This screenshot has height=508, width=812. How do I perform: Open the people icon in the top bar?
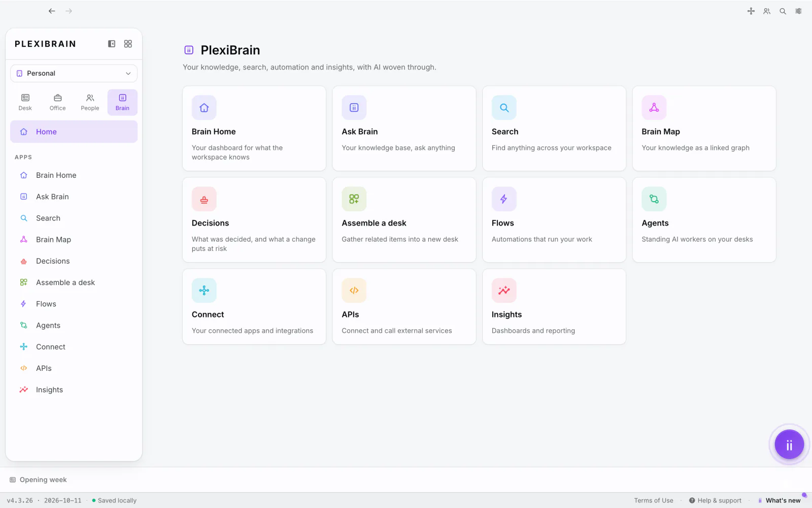(767, 11)
